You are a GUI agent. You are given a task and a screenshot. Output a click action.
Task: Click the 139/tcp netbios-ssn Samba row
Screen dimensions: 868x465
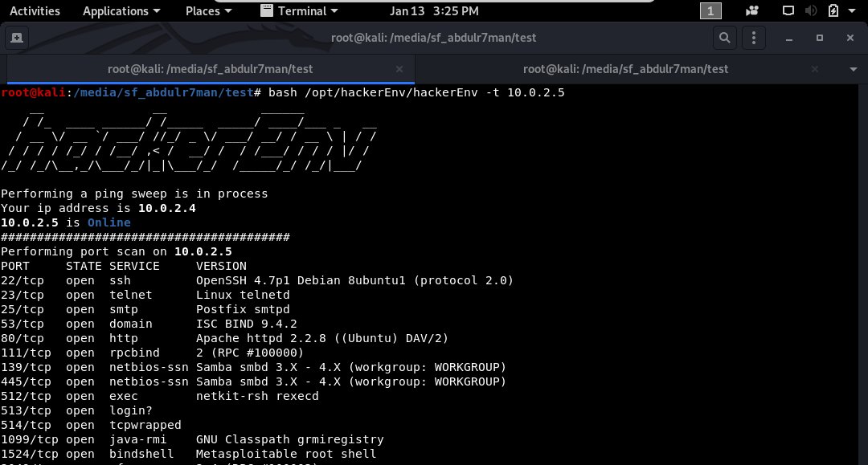(253, 367)
